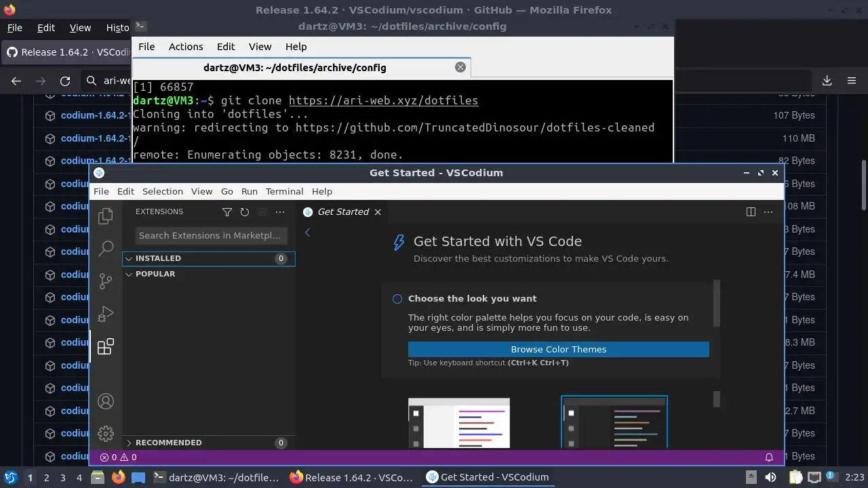Open the start menu on the taskbar
The width and height of the screenshot is (868, 488).
click(10, 477)
